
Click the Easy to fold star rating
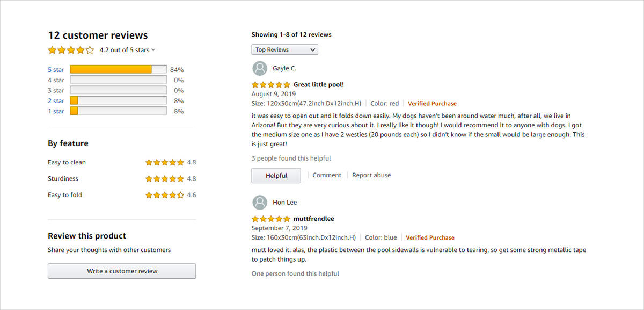(x=164, y=195)
